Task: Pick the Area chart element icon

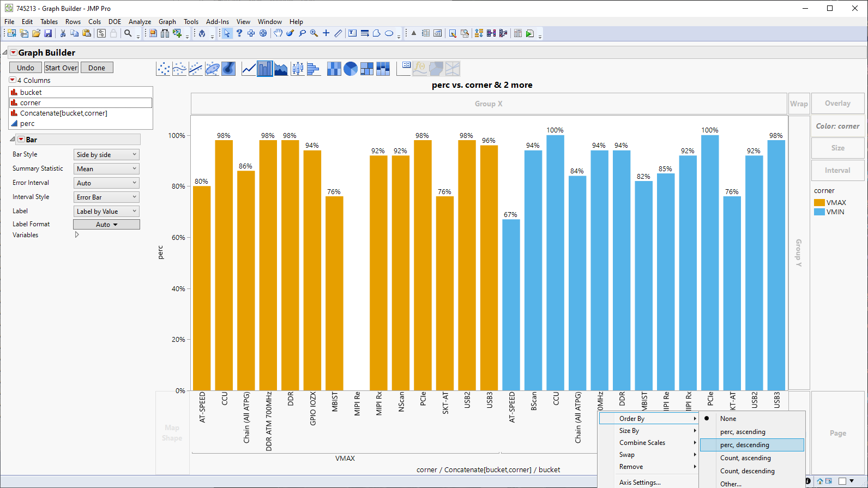Action: point(281,69)
